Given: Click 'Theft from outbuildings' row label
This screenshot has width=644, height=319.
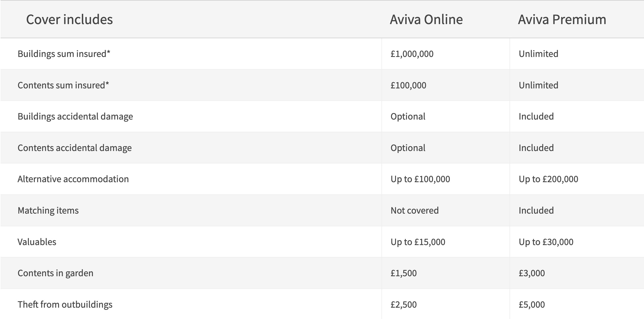Looking at the screenshot, I should [x=65, y=305].
